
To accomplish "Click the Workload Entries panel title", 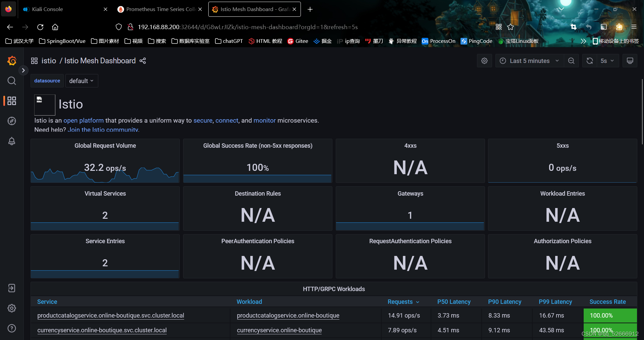I will 562,194.
